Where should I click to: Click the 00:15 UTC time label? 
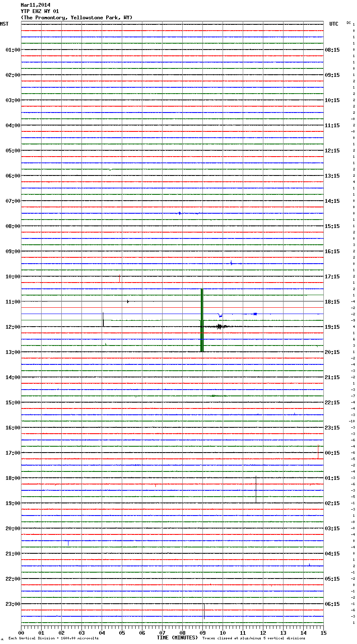332,453
